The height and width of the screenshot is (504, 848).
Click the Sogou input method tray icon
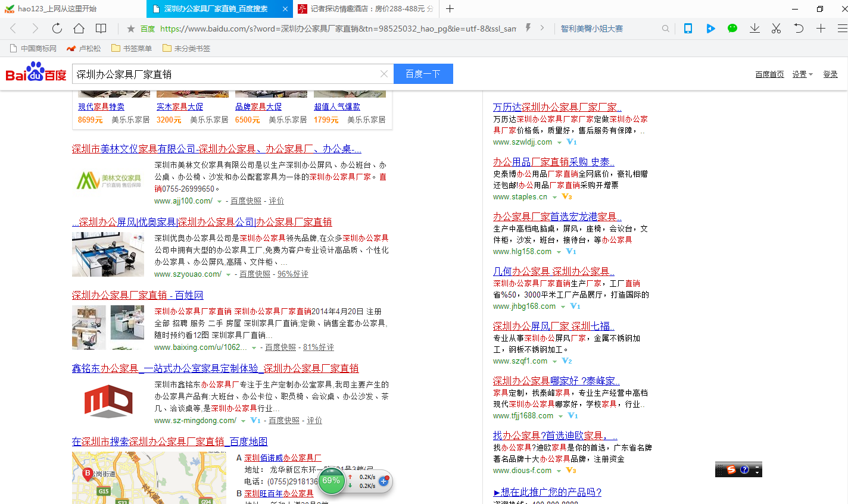(x=731, y=469)
